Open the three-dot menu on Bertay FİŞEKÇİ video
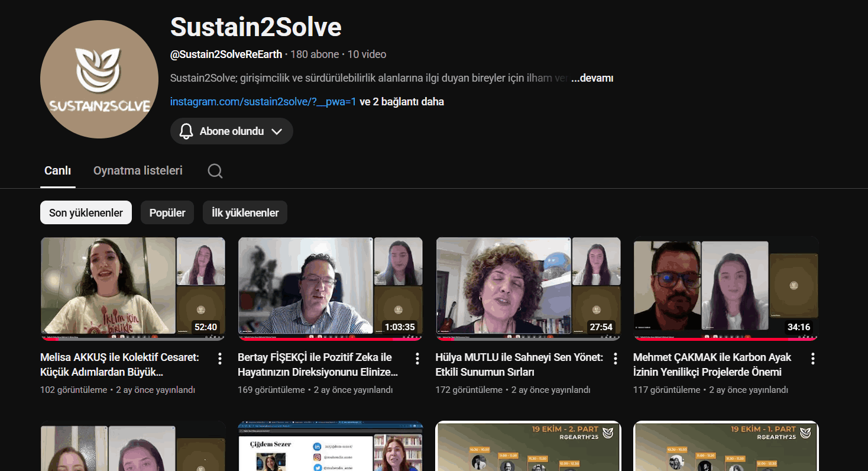 pos(417,359)
